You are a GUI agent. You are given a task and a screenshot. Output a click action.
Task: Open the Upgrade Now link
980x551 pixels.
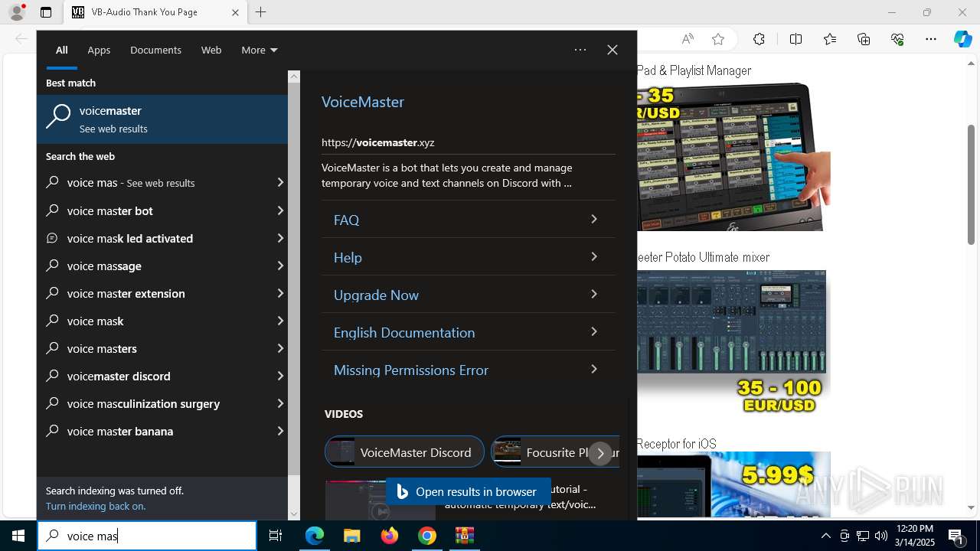468,295
